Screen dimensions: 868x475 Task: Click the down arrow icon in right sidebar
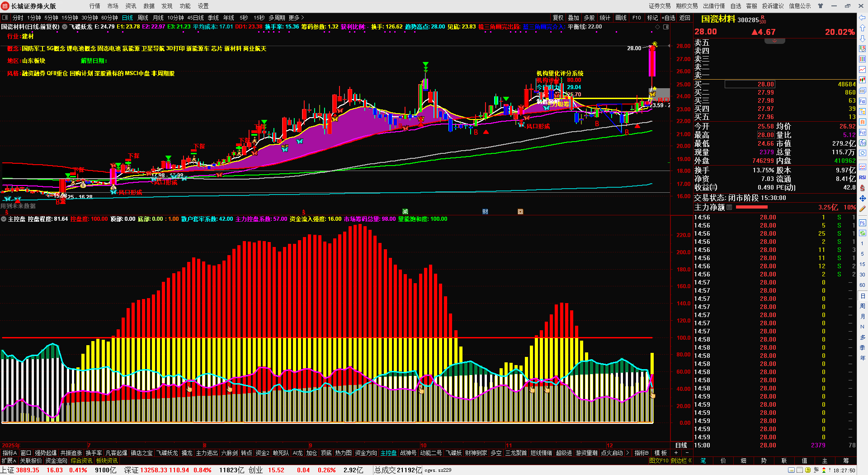pyautogui.click(x=863, y=38)
